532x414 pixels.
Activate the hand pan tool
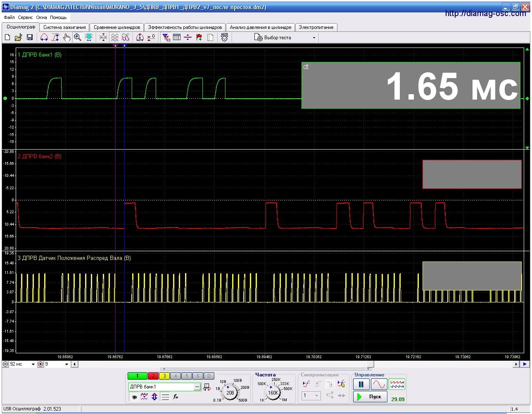66,38
